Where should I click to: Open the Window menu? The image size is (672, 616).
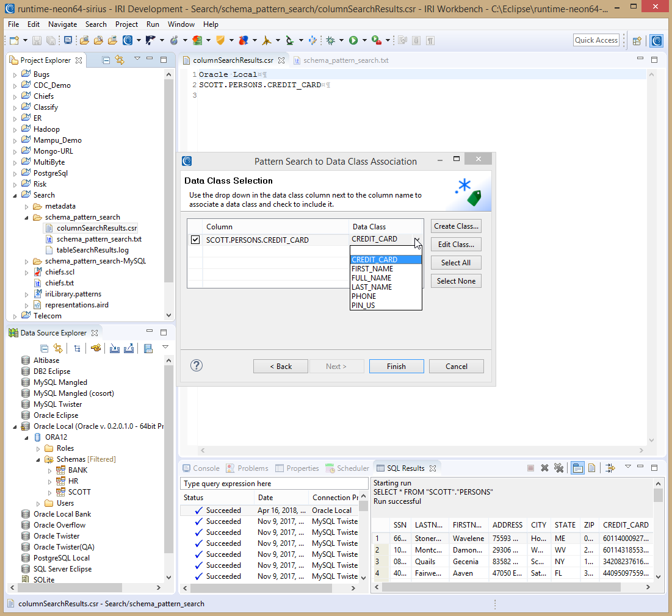[x=181, y=24]
